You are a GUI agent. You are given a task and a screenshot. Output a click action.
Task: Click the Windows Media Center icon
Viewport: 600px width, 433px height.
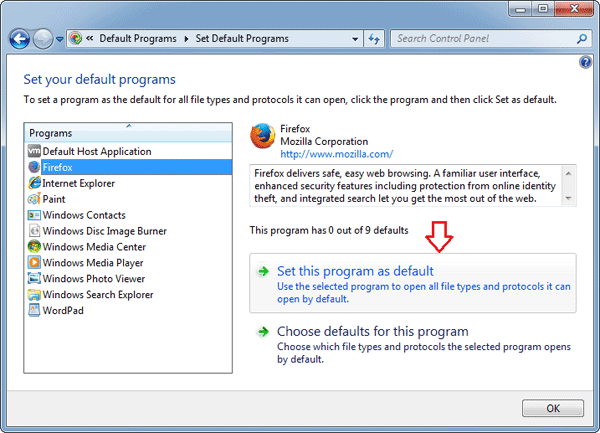(34, 247)
